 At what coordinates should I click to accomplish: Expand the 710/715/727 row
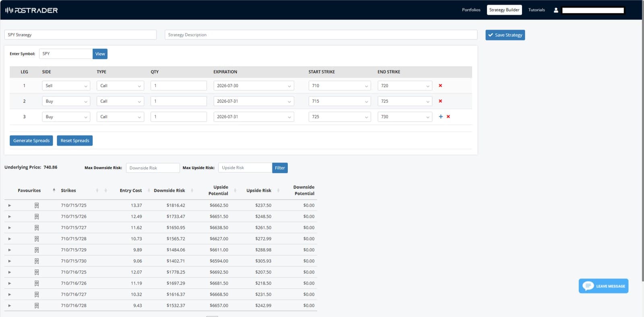pos(10,228)
